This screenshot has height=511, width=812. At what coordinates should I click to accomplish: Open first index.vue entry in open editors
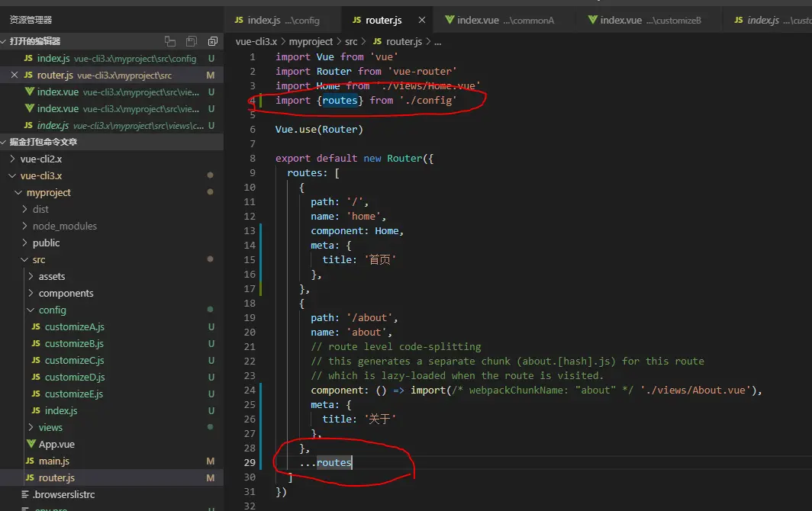[112, 92]
